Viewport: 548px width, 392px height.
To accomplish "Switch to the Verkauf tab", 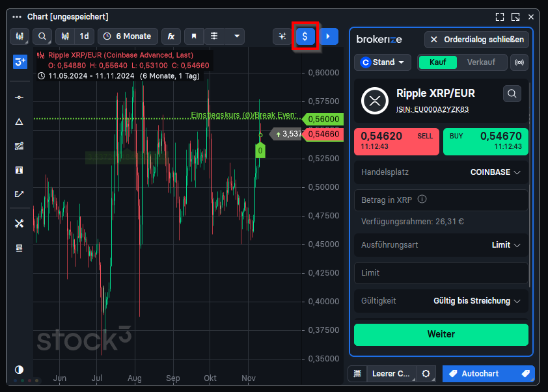I will coord(481,62).
